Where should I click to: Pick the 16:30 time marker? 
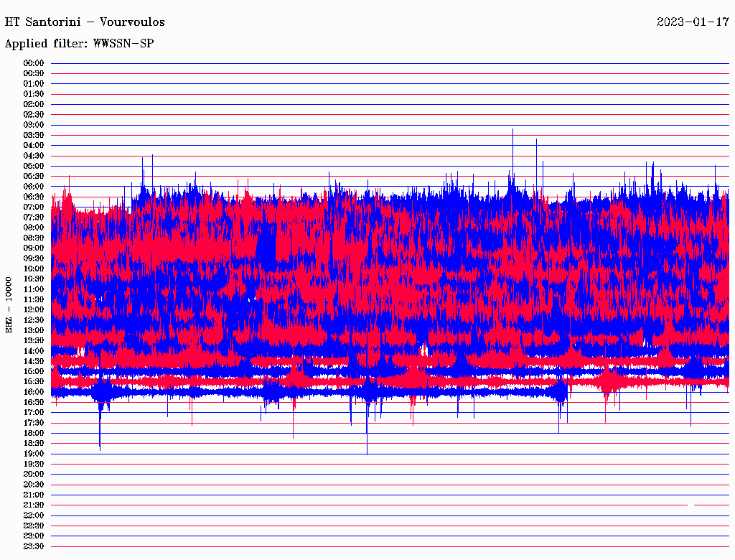pyautogui.click(x=34, y=402)
